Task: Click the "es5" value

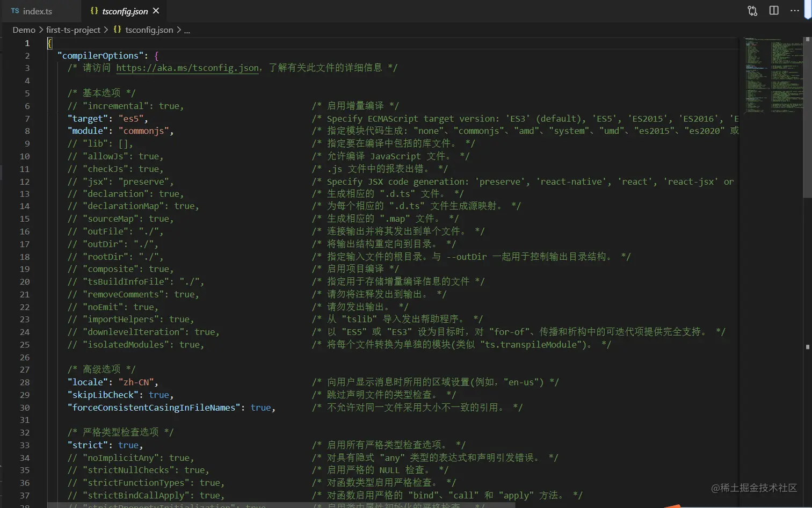Action: [131, 119]
